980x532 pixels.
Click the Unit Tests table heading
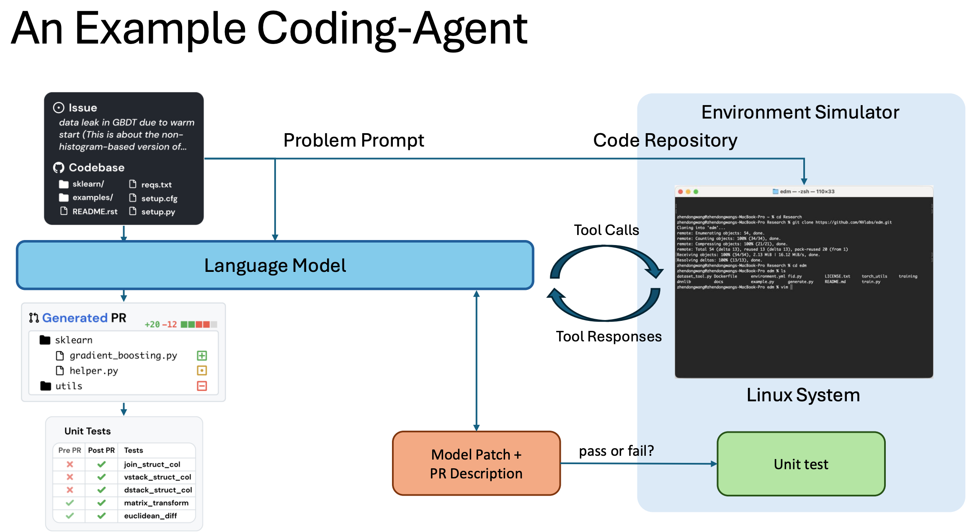(88, 431)
